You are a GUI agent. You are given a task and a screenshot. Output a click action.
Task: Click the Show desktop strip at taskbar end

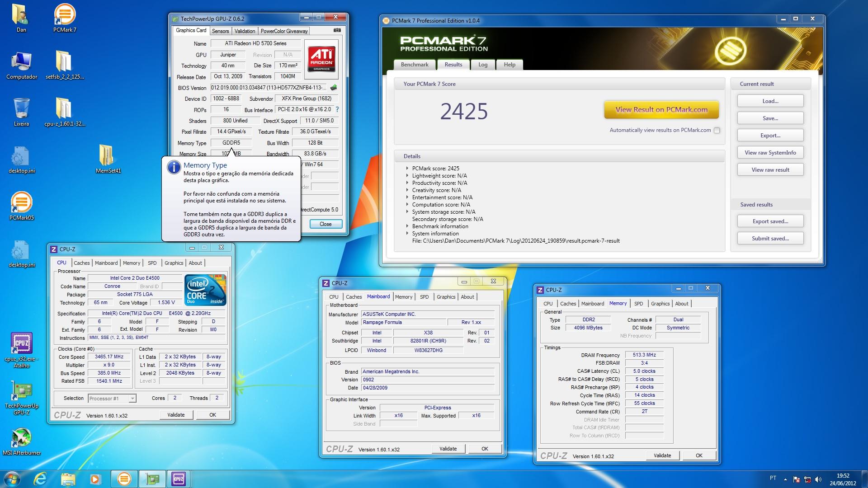pyautogui.click(x=864, y=479)
